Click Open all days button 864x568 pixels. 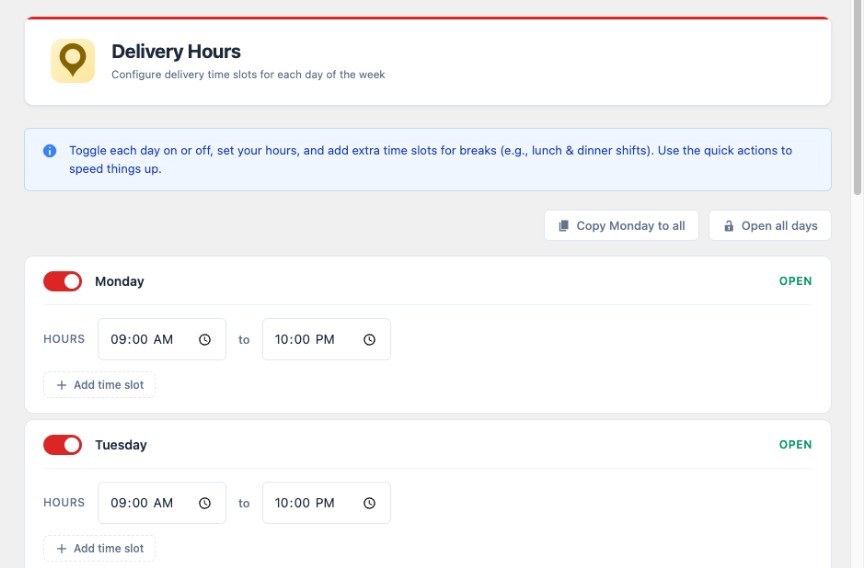click(770, 225)
